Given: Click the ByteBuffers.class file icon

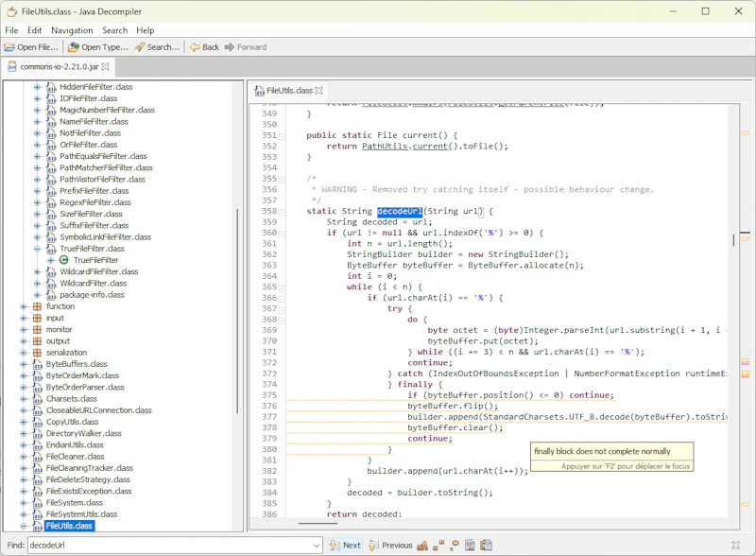Looking at the screenshot, I should point(37,364).
